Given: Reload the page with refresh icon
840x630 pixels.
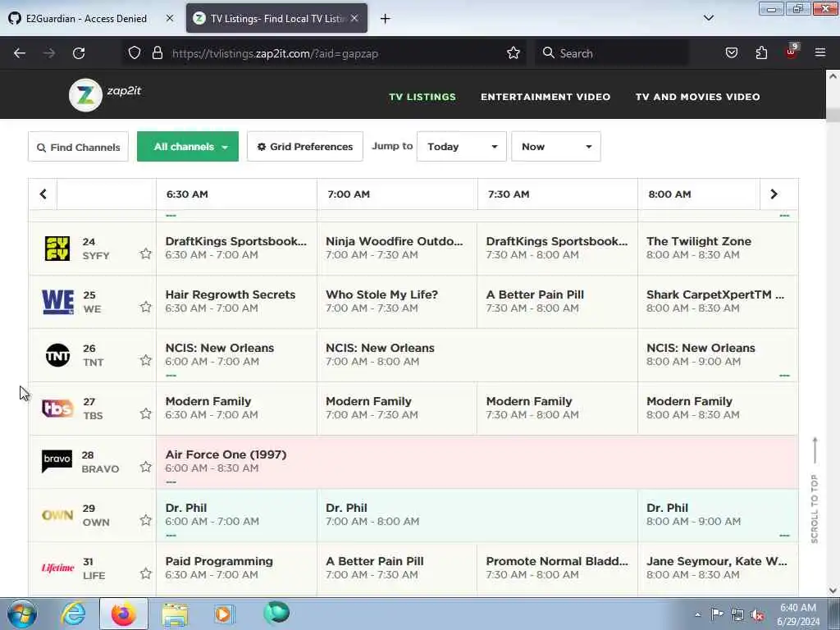Looking at the screenshot, I should pyautogui.click(x=79, y=53).
